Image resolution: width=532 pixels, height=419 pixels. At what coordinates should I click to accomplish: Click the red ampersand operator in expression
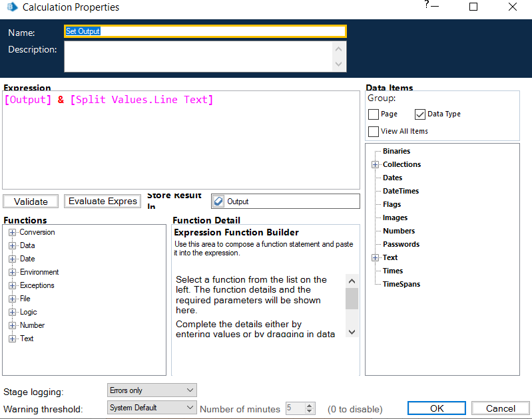click(61, 100)
